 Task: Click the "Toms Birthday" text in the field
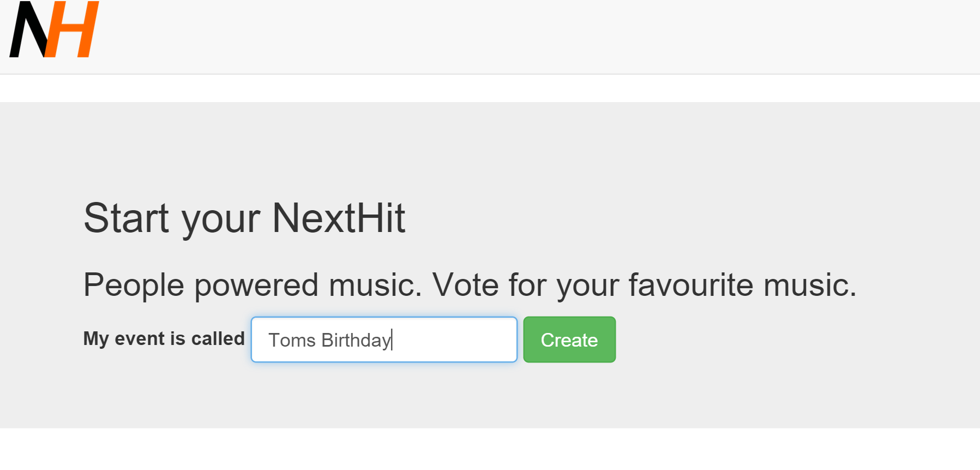(329, 340)
